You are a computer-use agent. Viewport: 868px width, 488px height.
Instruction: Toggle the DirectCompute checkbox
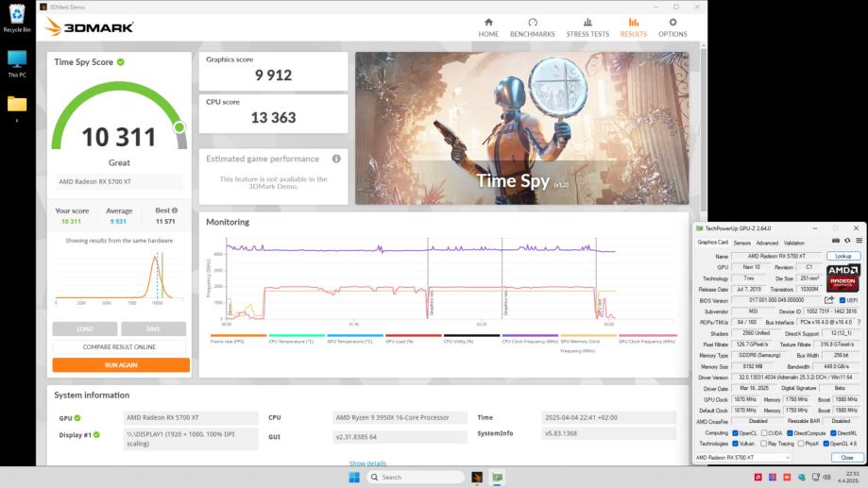(x=790, y=433)
